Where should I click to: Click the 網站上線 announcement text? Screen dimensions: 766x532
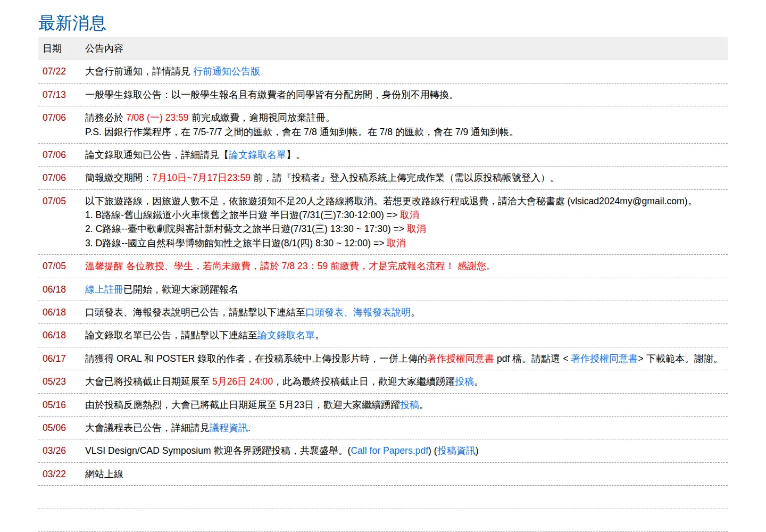[x=104, y=474]
